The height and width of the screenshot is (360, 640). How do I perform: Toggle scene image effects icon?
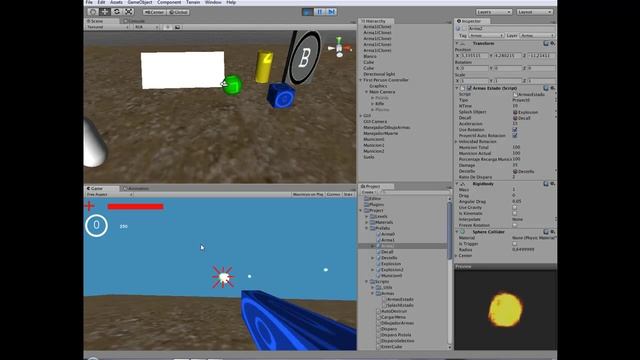coord(177,27)
